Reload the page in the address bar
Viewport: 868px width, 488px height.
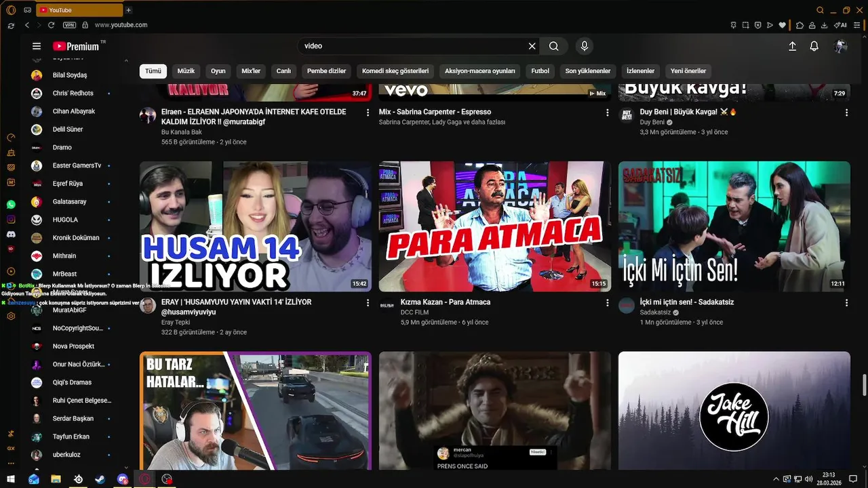[51, 25]
